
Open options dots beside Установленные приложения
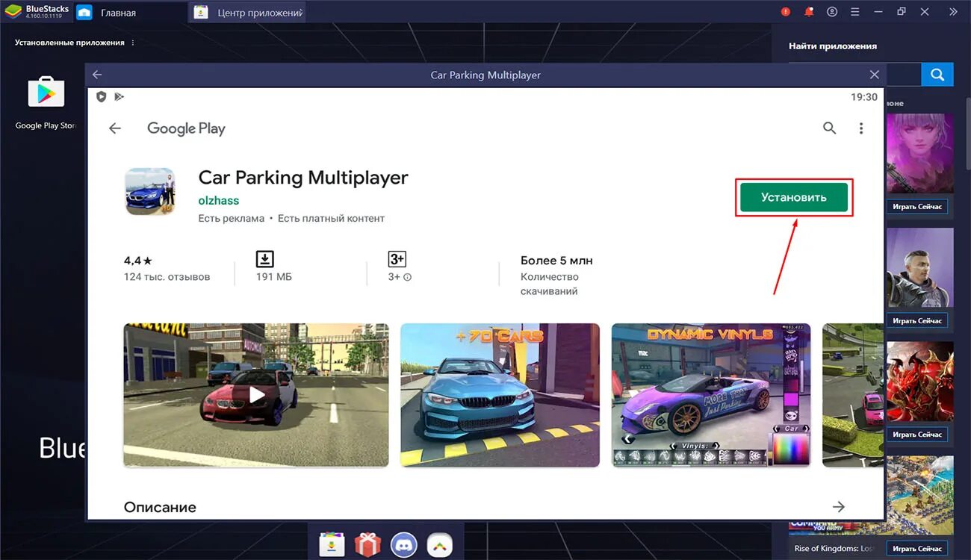(x=133, y=43)
